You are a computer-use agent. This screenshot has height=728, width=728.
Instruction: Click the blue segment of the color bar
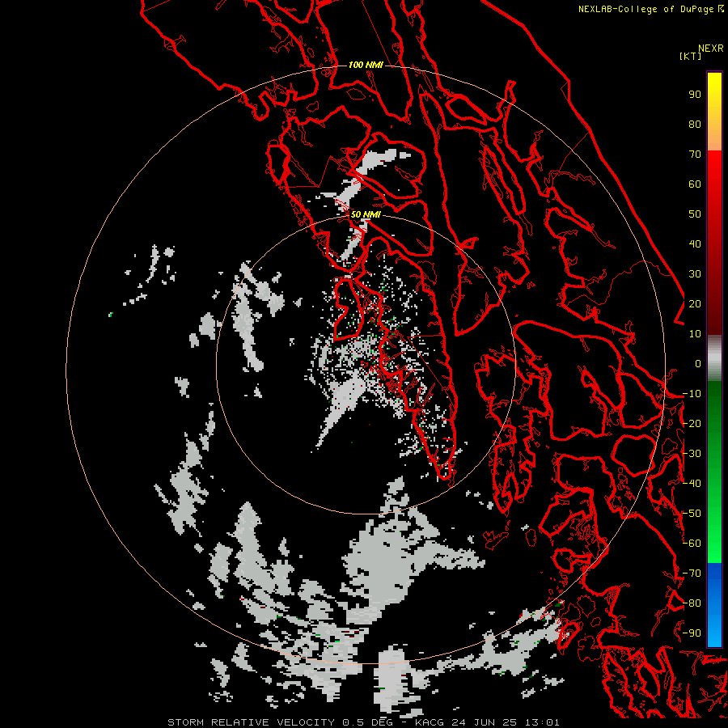point(714,604)
